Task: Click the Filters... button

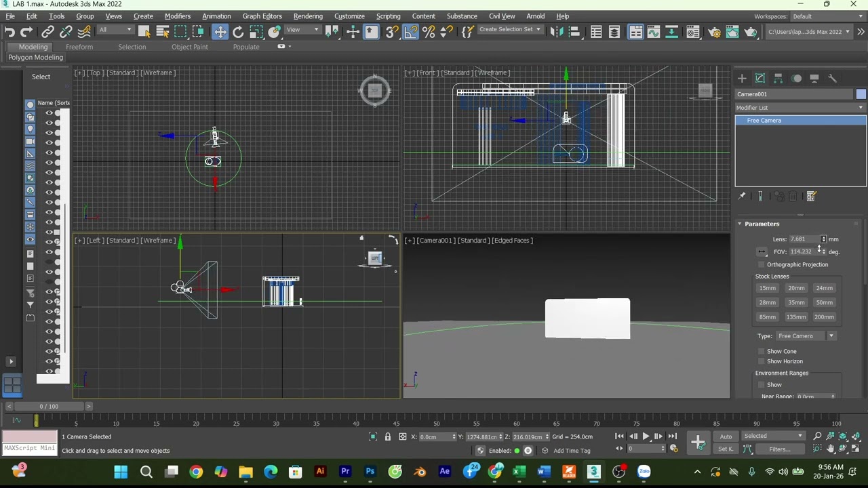Action: (780, 449)
